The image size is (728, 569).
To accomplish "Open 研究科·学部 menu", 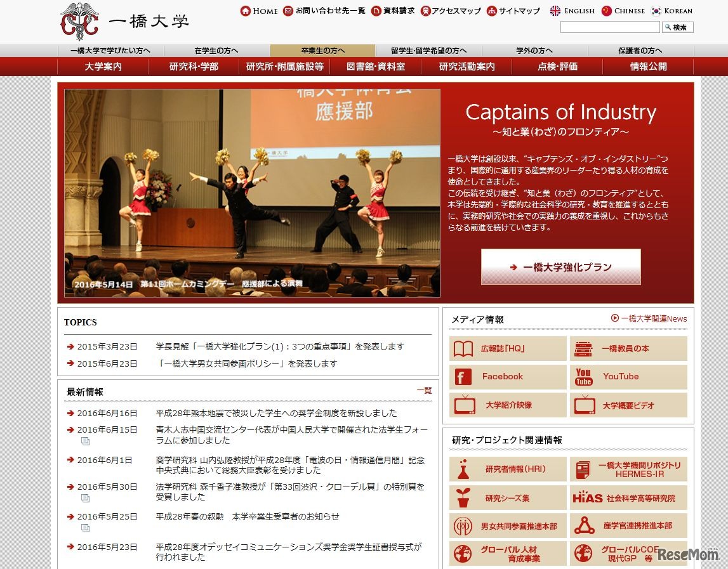I will (194, 67).
